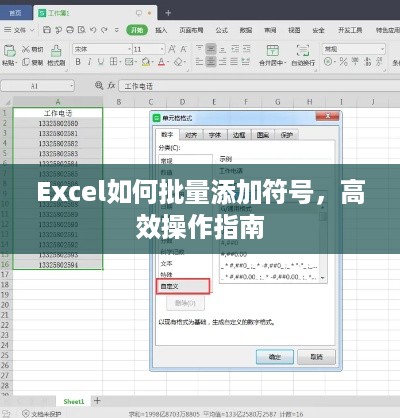
Task: Click the align top icon
Action: pyautogui.click(x=199, y=49)
